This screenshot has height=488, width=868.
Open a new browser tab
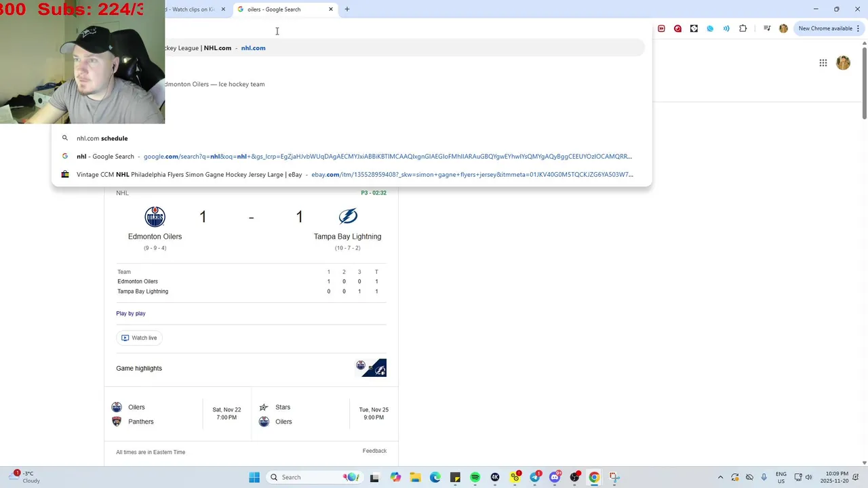click(347, 9)
